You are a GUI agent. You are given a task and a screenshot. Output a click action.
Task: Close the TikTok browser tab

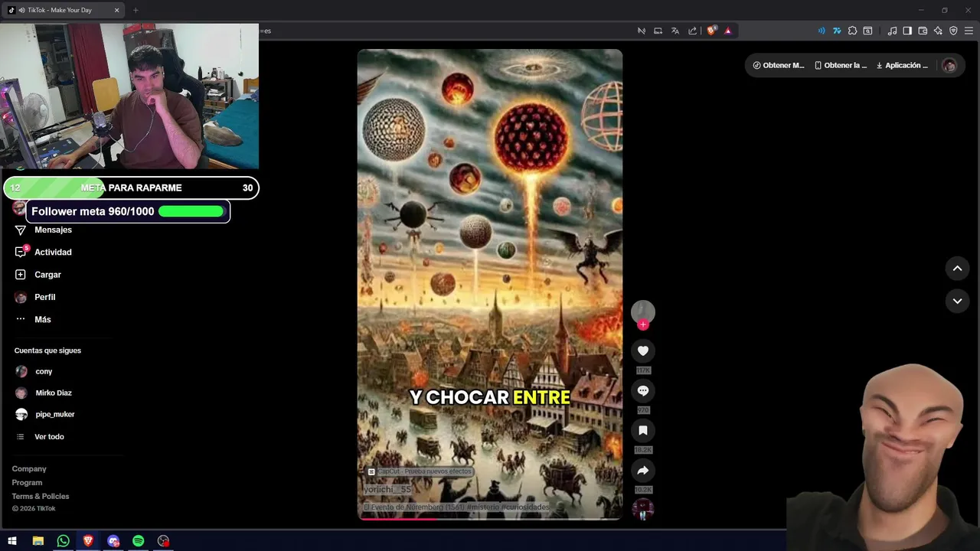117,10
